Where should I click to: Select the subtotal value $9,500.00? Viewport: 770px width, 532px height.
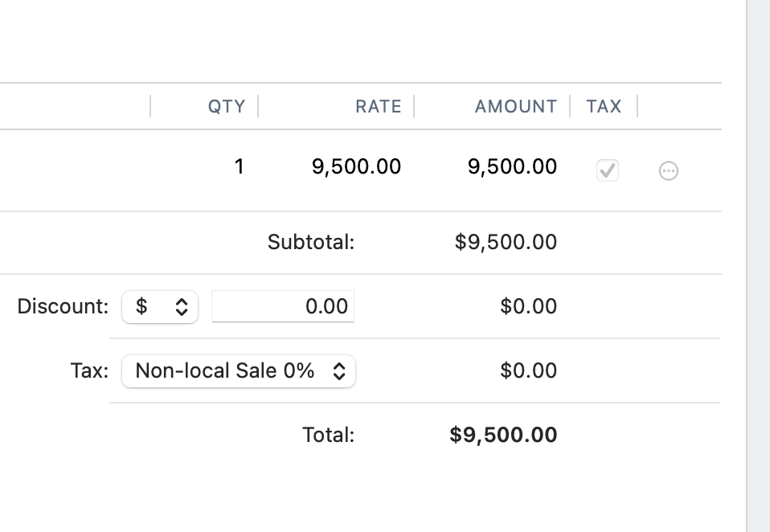[x=506, y=242]
